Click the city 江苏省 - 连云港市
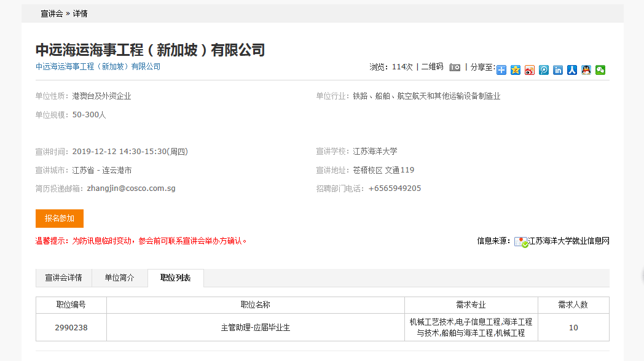The width and height of the screenshot is (644, 361). [102, 170]
